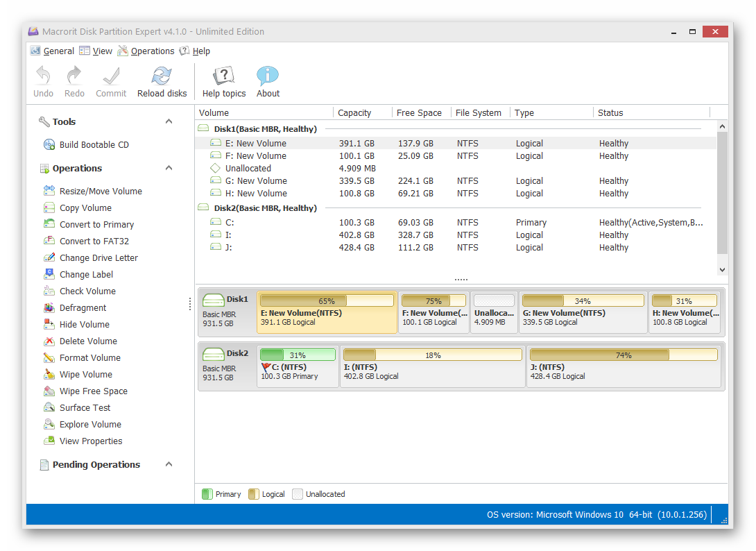Click the Delete Volume icon
The image size is (756, 551).
pyautogui.click(x=49, y=341)
